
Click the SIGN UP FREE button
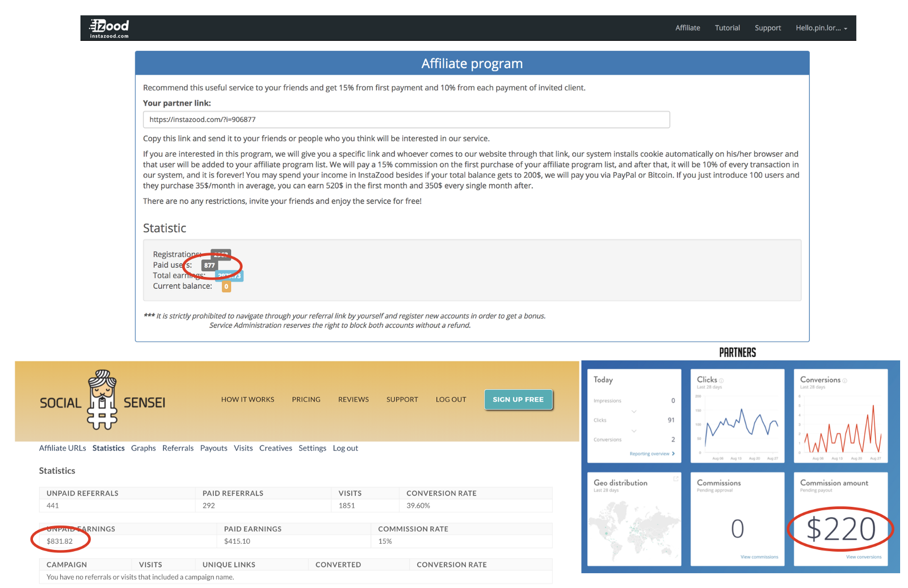tap(518, 400)
